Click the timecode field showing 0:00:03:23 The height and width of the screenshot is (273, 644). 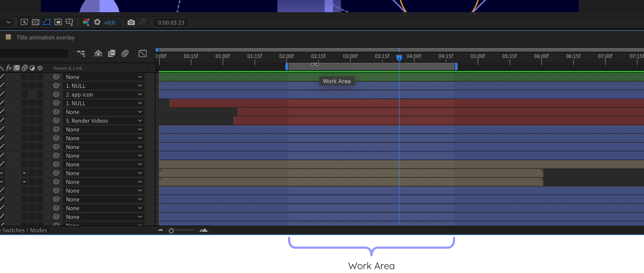(171, 22)
